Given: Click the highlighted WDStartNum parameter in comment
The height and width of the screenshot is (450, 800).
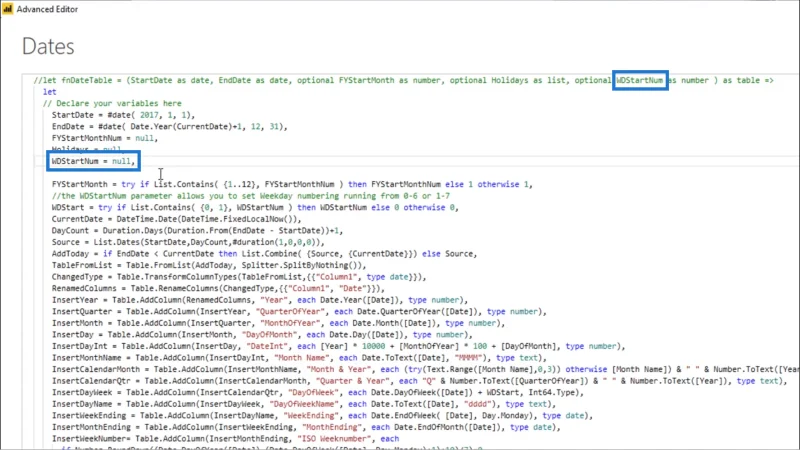Looking at the screenshot, I should [640, 80].
